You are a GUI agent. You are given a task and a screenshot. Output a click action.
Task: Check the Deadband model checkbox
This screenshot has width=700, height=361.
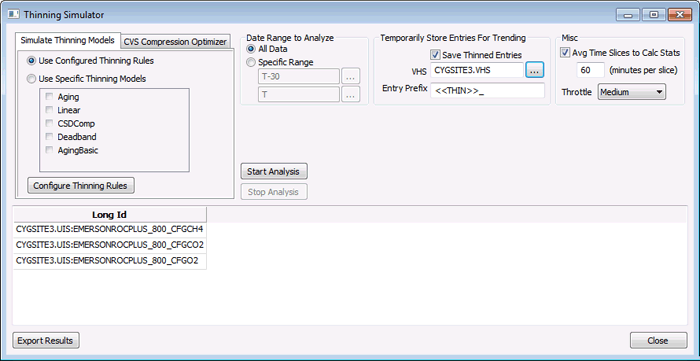(x=49, y=137)
